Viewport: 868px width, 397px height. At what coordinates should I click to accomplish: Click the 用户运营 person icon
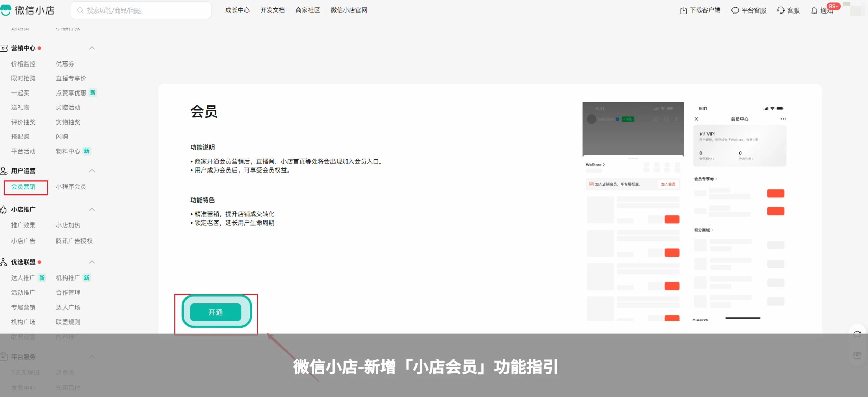[4, 171]
